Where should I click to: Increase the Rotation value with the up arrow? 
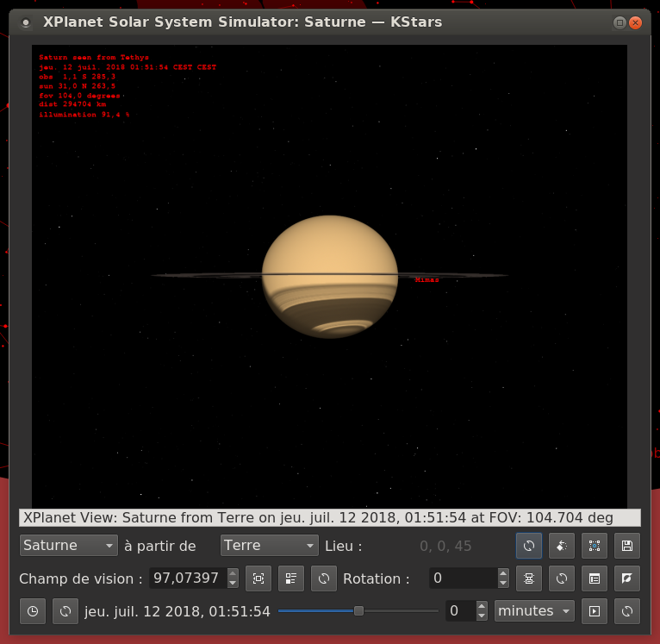click(x=503, y=573)
